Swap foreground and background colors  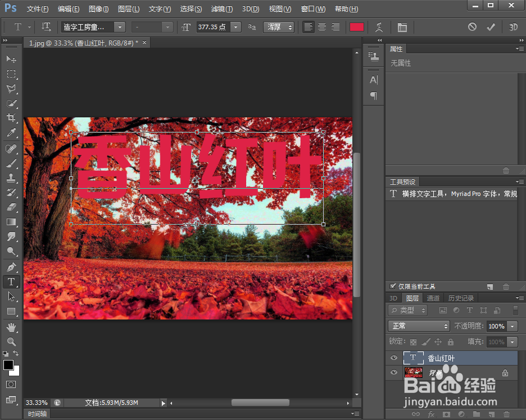coord(16,353)
